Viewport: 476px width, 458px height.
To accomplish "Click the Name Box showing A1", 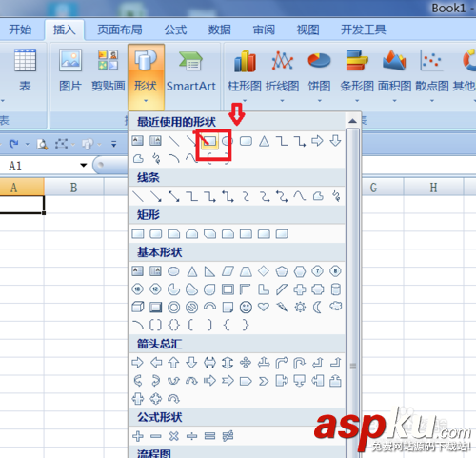I will coord(40,166).
